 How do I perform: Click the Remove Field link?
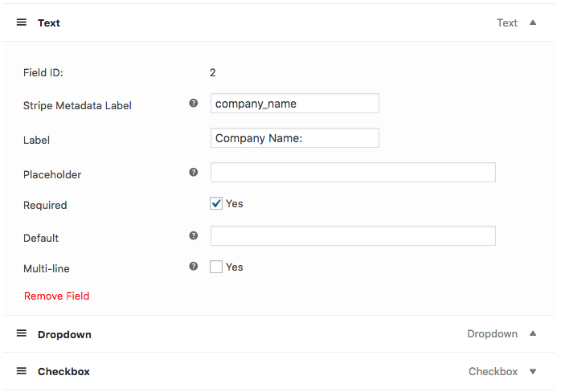(56, 296)
